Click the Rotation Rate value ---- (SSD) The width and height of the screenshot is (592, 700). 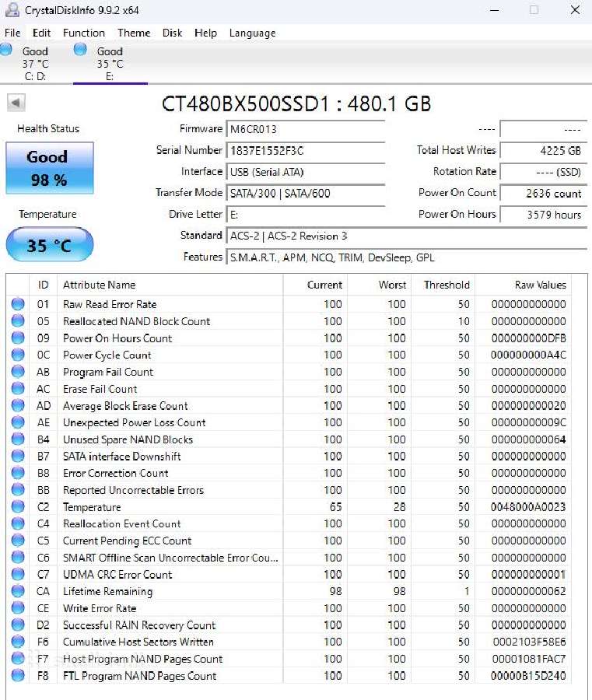(544, 172)
